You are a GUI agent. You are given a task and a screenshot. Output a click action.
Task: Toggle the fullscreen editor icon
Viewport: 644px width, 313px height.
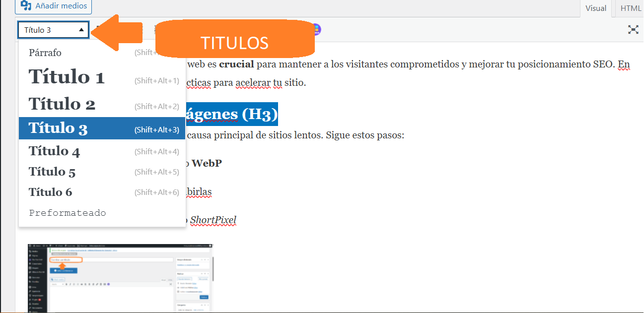(x=633, y=30)
